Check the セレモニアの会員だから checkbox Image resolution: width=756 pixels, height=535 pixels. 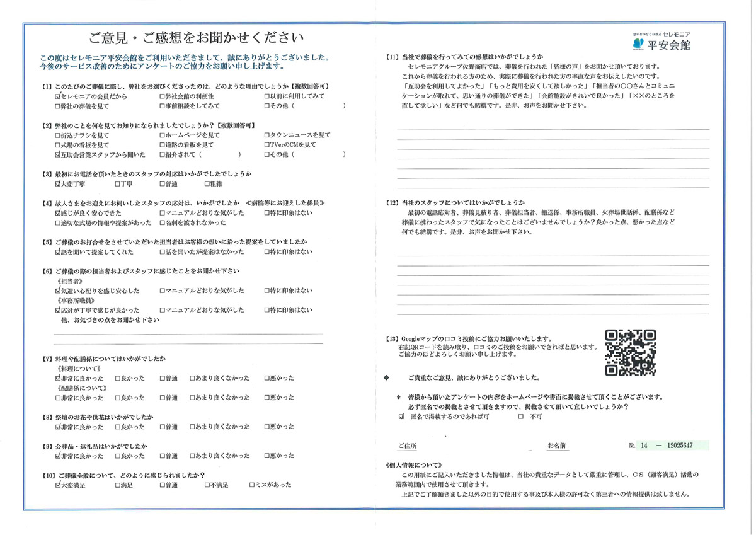(59, 97)
